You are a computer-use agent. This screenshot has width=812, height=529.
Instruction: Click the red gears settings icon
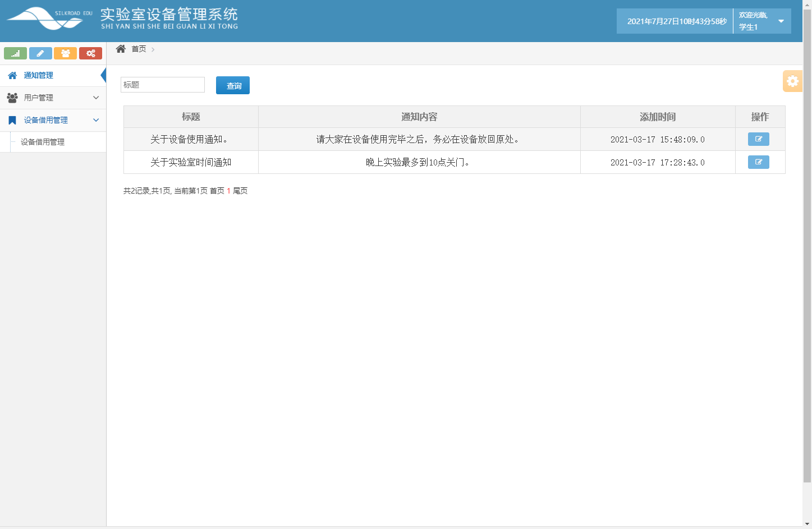[90, 53]
